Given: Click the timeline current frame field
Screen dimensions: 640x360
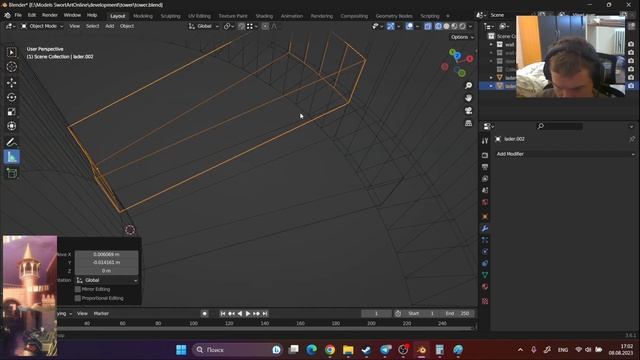Looking at the screenshot, I should click(376, 313).
